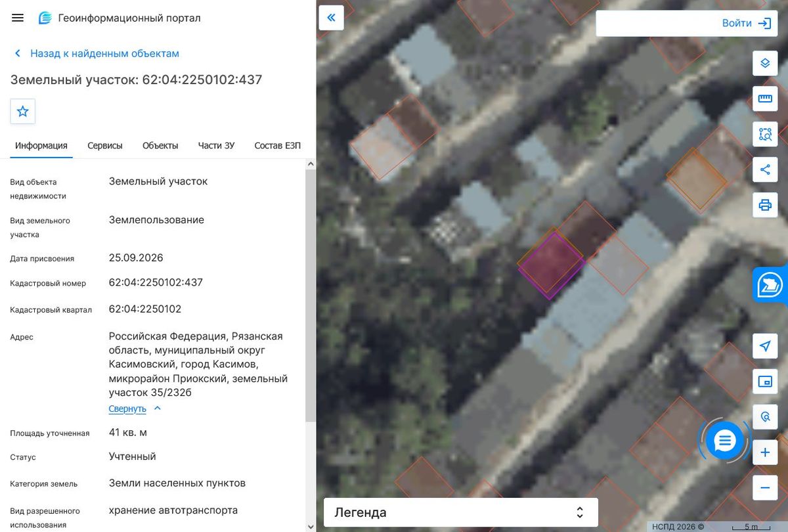Open the blue side widget tab
788x532 pixels.
pyautogui.click(x=770, y=285)
